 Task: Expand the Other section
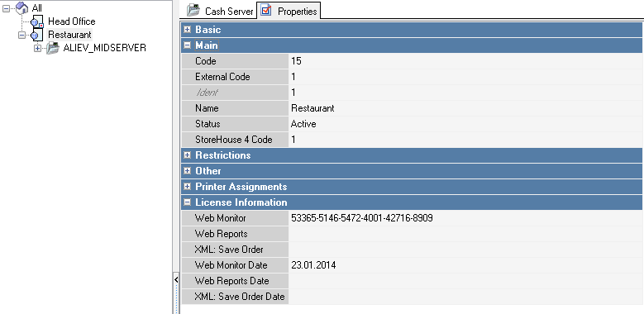tap(188, 171)
